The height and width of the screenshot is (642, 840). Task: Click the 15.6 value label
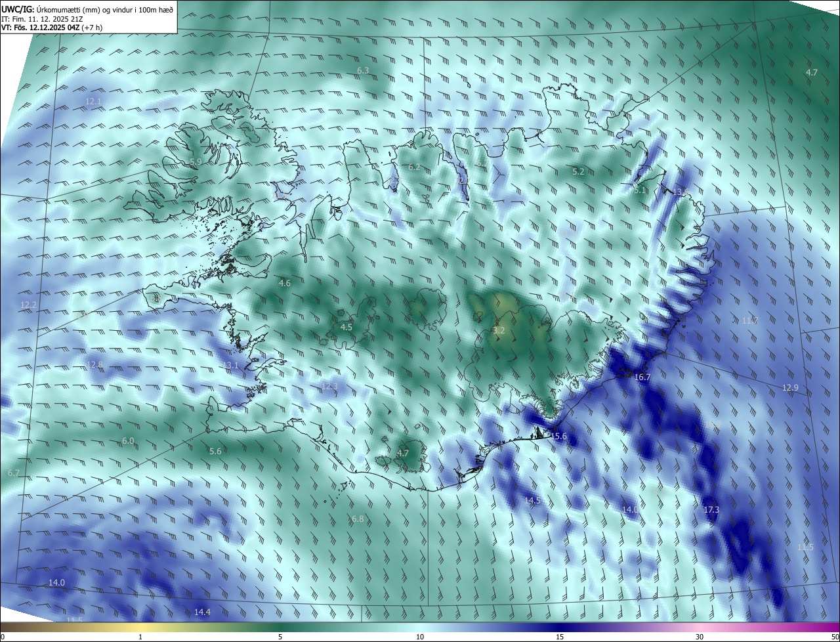[558, 437]
